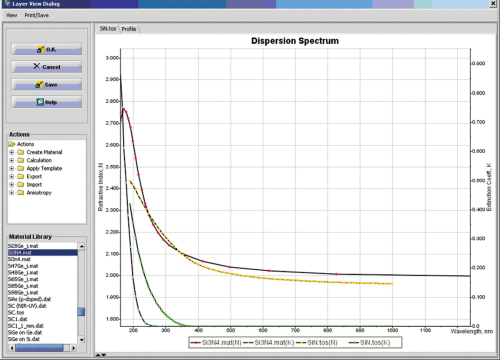Click Material Library scroll down arrow

[81, 339]
